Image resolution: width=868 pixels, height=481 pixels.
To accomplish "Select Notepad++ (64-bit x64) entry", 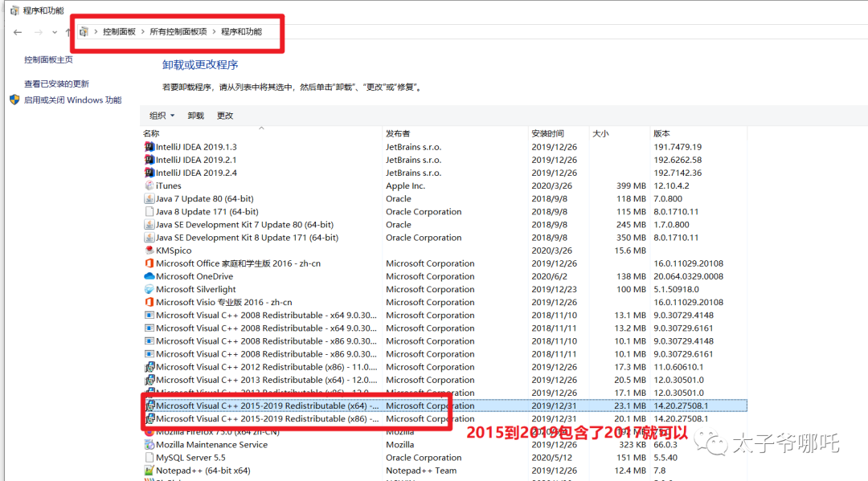I will [x=203, y=471].
